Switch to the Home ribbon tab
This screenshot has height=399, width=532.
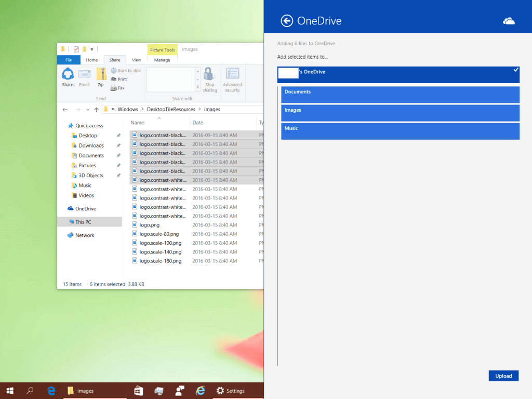(91, 60)
